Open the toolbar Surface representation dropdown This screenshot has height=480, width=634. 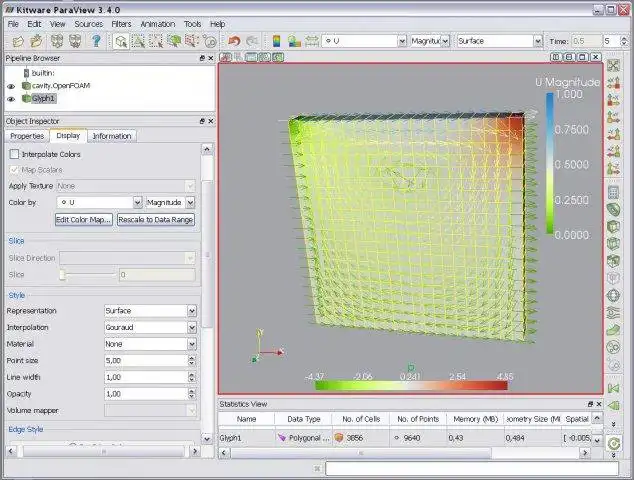tap(499, 41)
